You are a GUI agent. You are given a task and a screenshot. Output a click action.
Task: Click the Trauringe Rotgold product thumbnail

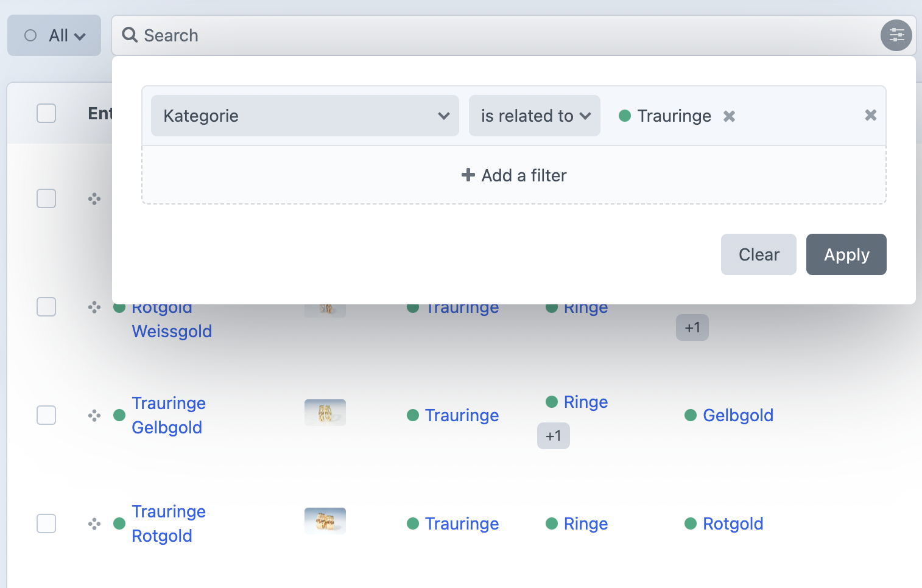[x=325, y=521]
